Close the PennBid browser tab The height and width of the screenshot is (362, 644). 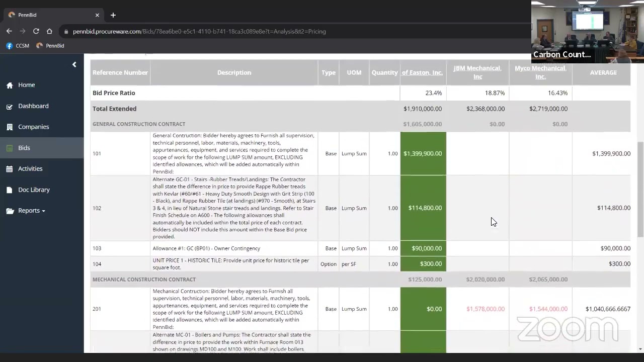(x=97, y=15)
